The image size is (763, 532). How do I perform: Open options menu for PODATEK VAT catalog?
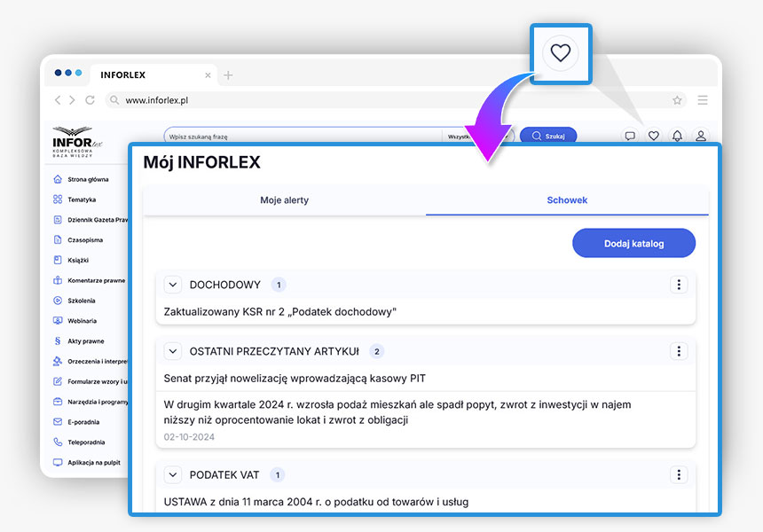[679, 475]
